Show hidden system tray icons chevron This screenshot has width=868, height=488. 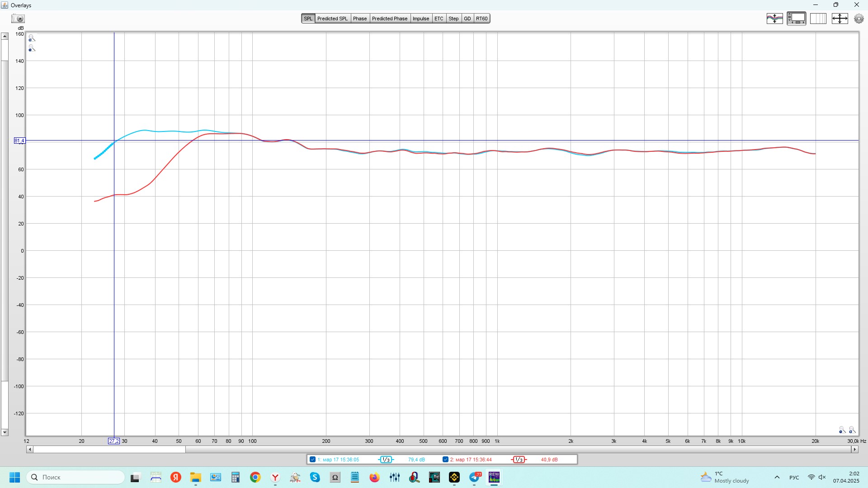click(x=777, y=477)
